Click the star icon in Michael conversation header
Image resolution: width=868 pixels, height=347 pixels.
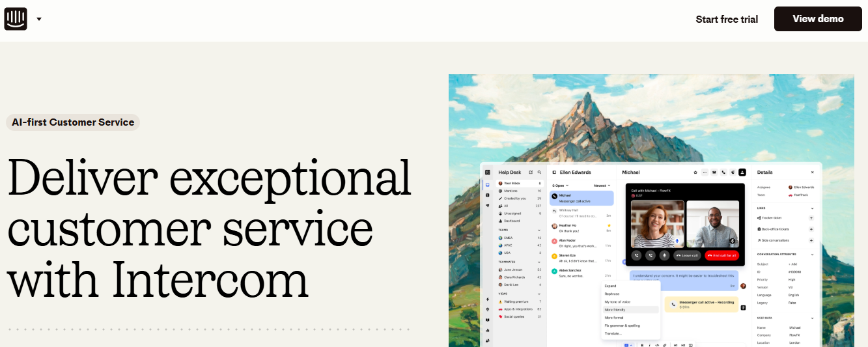coord(695,172)
